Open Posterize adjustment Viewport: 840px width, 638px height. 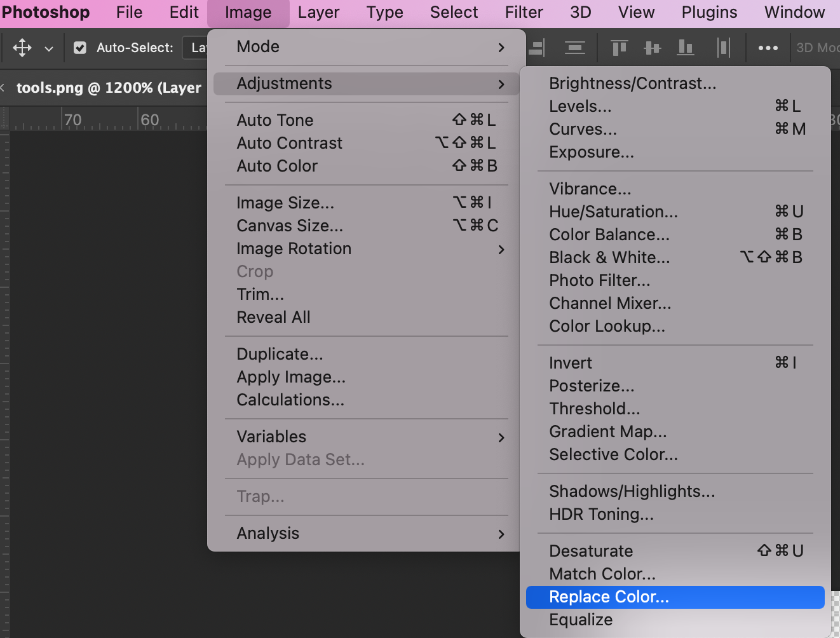[675, 386]
